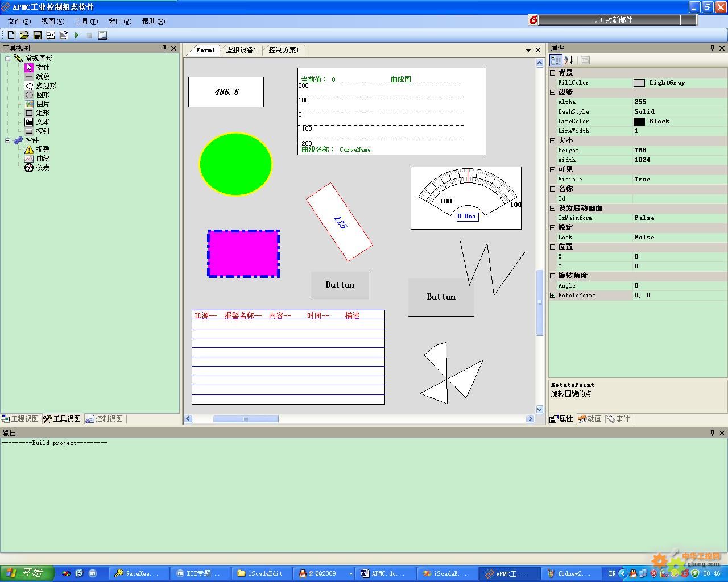Open a project with the folder icon

point(24,35)
